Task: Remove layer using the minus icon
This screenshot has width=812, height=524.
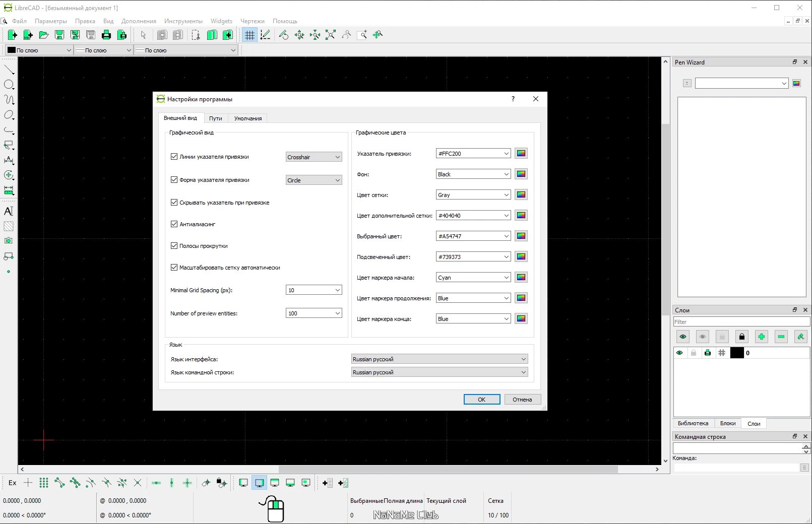Action: coord(781,337)
